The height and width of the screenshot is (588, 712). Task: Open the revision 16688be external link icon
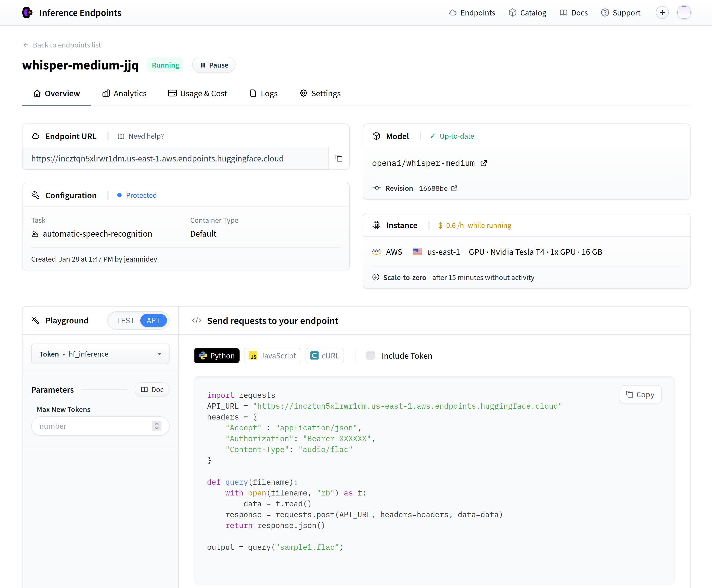[x=454, y=188]
